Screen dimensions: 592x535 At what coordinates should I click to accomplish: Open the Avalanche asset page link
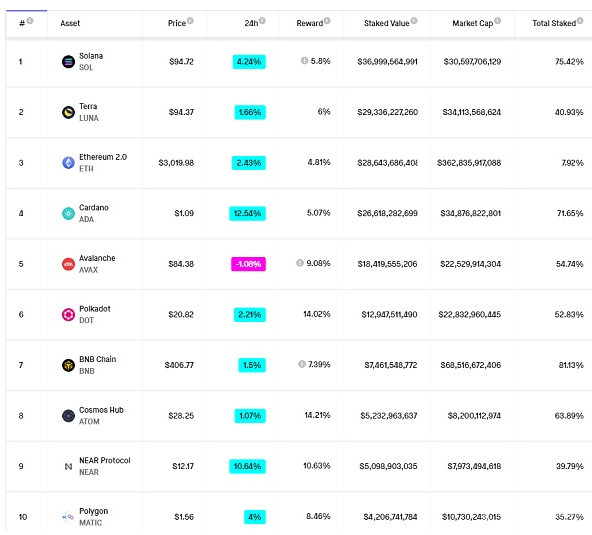coord(97,258)
